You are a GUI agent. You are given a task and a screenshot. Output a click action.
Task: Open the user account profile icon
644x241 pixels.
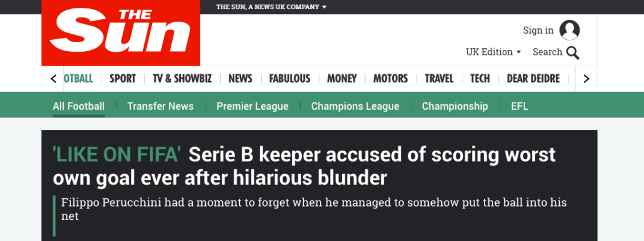point(569,30)
